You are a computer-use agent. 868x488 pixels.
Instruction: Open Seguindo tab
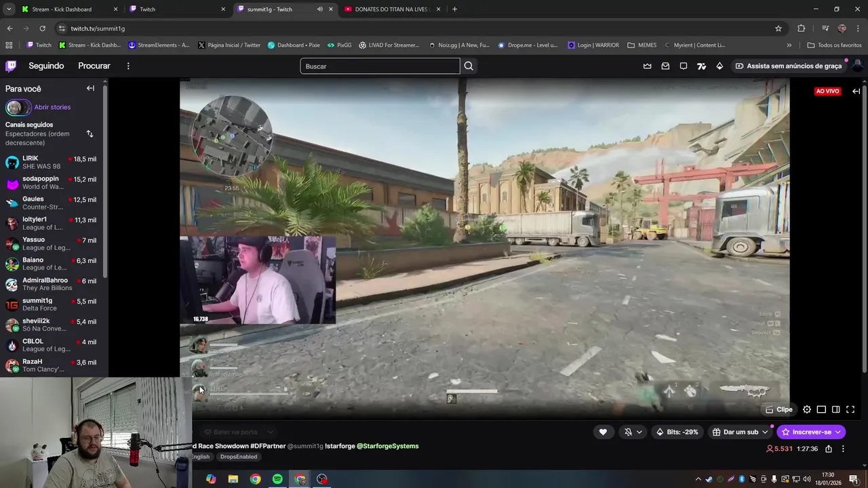click(x=46, y=66)
